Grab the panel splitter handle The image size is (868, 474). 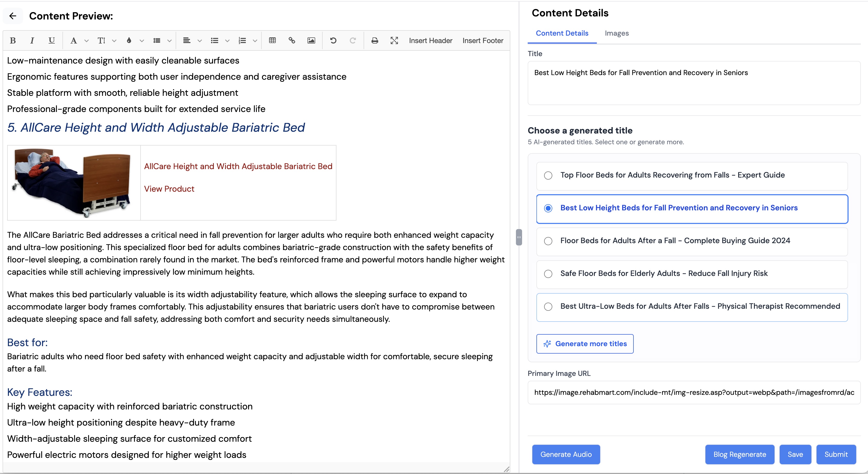click(519, 237)
